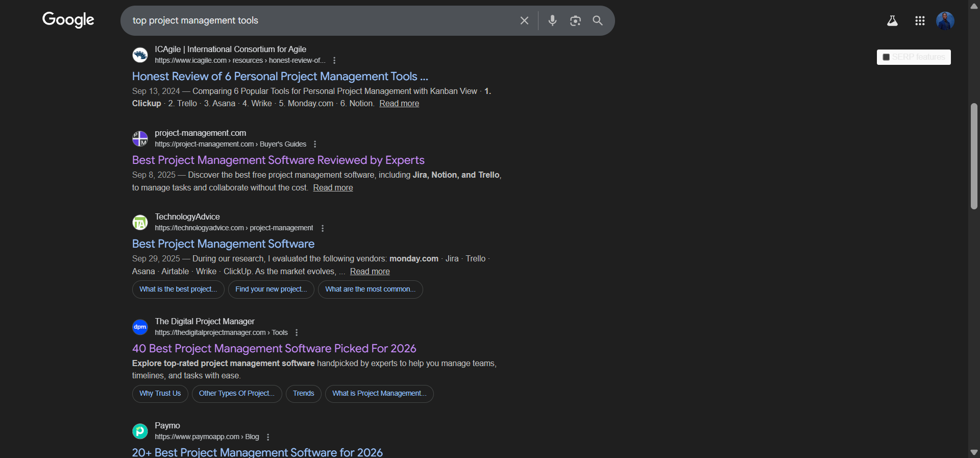980x458 pixels.
Task: Open search by image lens icon
Action: tap(575, 20)
